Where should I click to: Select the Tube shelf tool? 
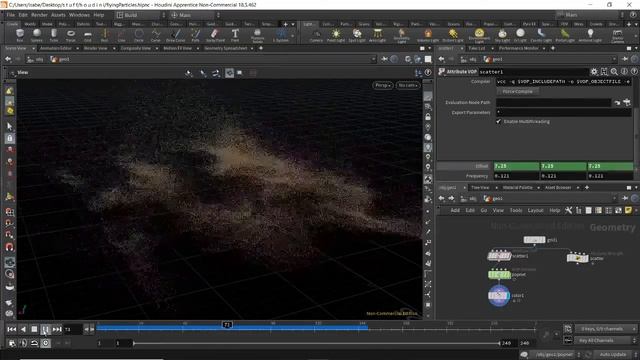[53, 35]
